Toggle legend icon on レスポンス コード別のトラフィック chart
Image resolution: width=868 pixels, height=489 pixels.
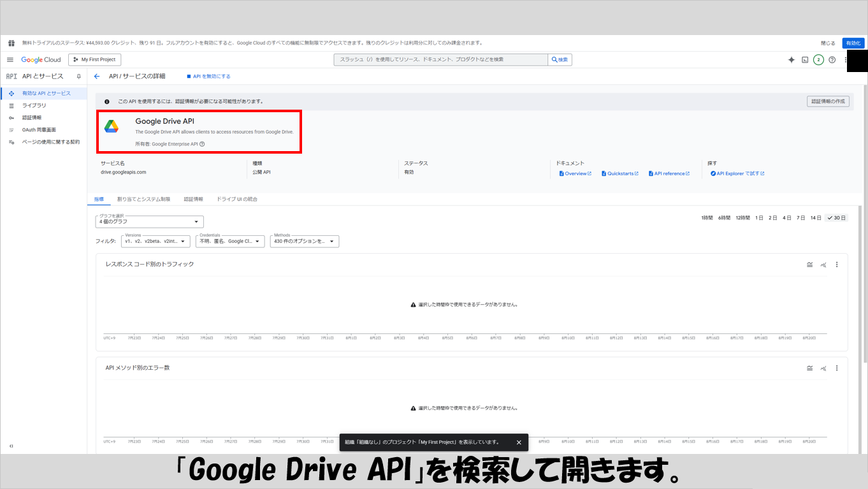click(x=809, y=265)
